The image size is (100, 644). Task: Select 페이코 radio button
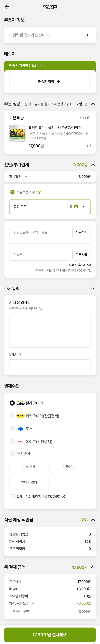point(12,442)
